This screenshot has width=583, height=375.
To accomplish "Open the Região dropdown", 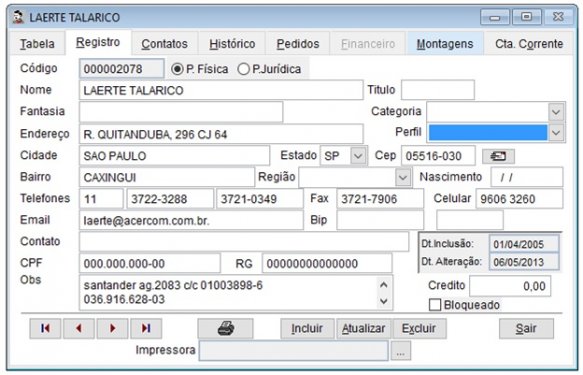I will [403, 177].
